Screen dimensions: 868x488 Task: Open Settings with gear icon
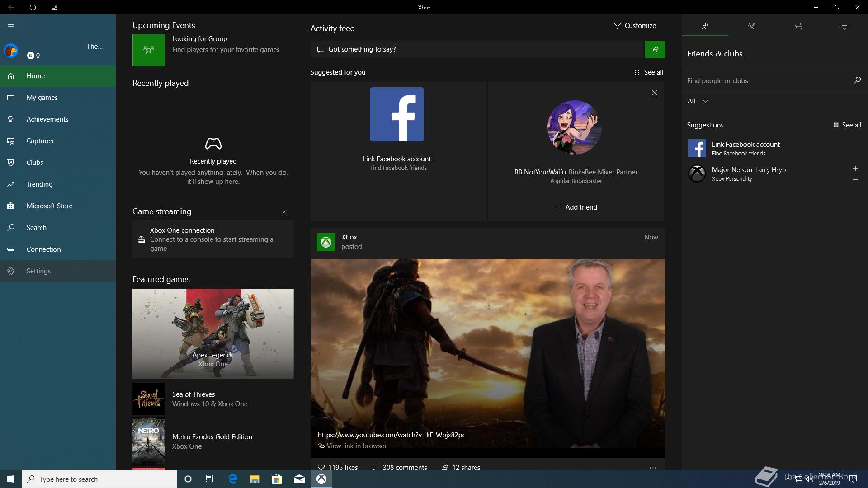coord(58,271)
